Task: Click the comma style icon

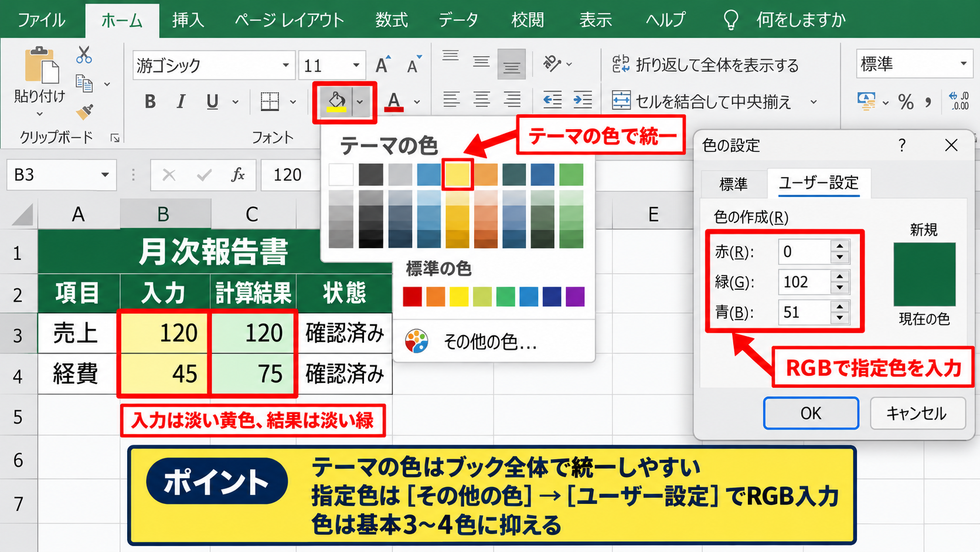Action: [x=928, y=101]
